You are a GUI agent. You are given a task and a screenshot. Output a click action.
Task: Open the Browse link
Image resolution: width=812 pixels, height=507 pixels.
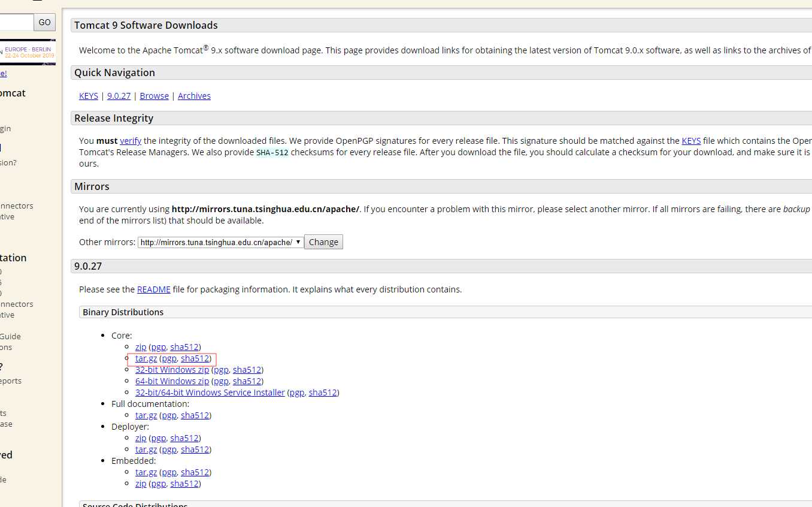[x=154, y=96]
